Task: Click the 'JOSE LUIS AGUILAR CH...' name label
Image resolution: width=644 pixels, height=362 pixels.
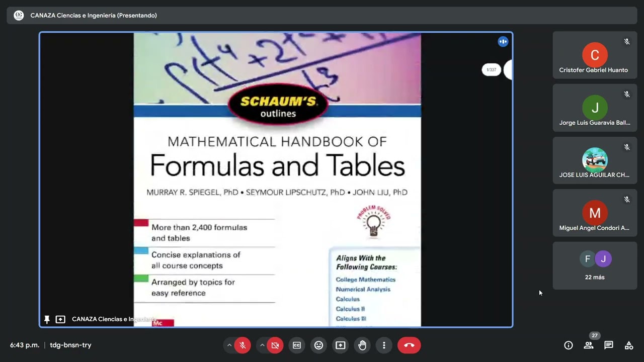Action: 594,175
